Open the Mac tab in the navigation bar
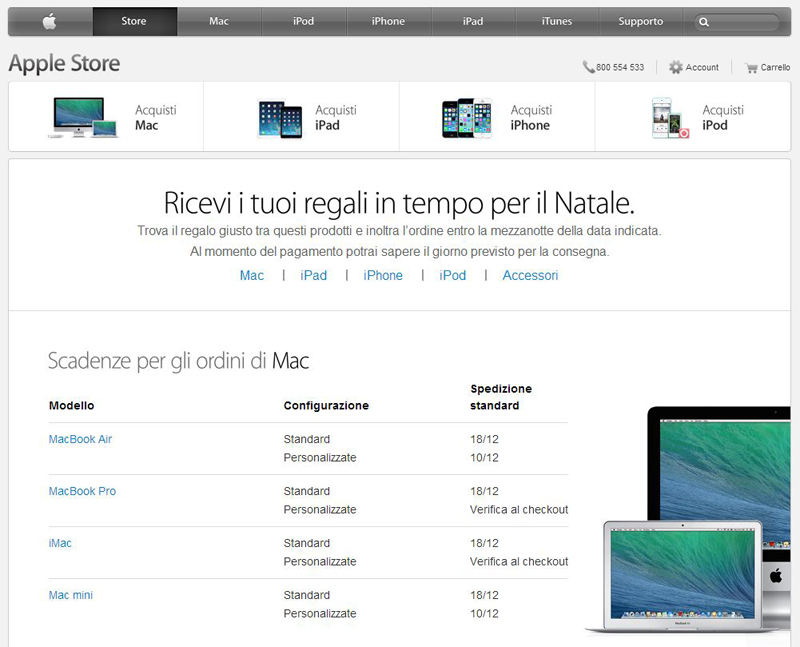 point(219,21)
